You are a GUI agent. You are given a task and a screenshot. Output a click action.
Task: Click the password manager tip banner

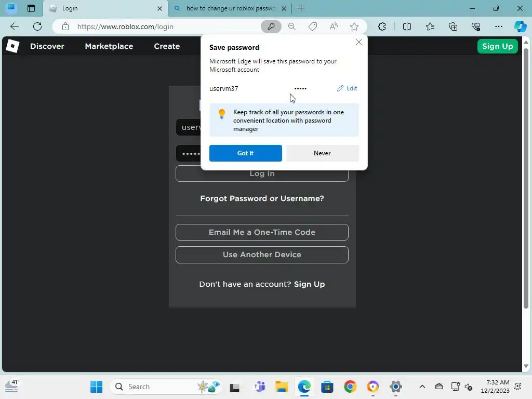tap(284, 120)
